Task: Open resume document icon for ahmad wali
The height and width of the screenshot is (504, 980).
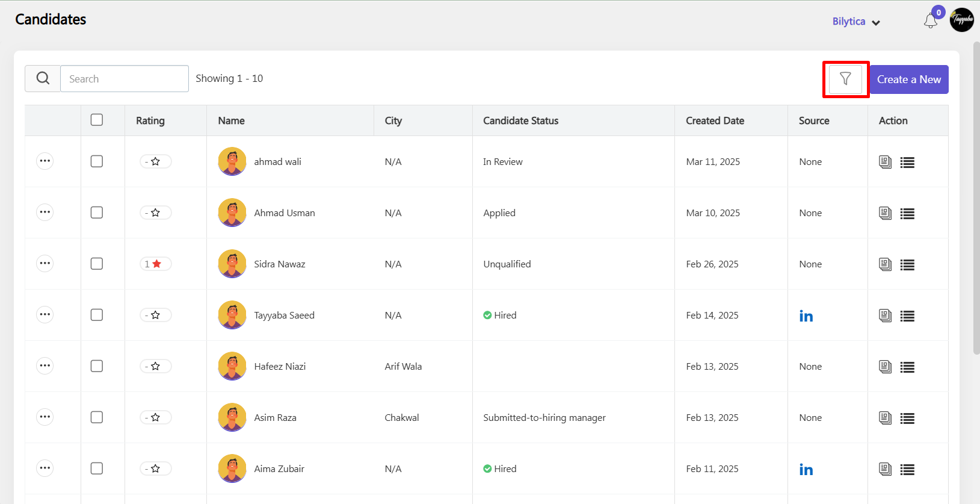Action: (x=885, y=161)
